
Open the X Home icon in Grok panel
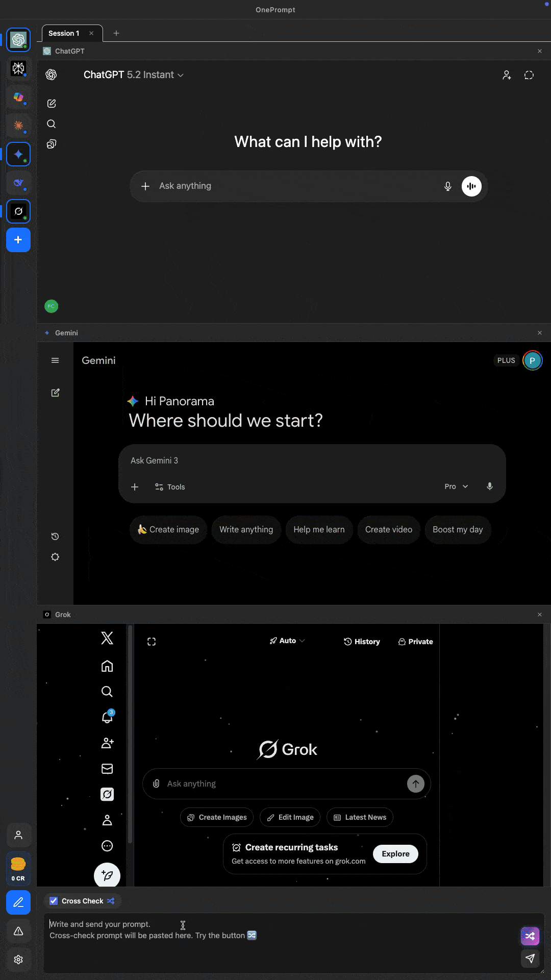(x=107, y=666)
